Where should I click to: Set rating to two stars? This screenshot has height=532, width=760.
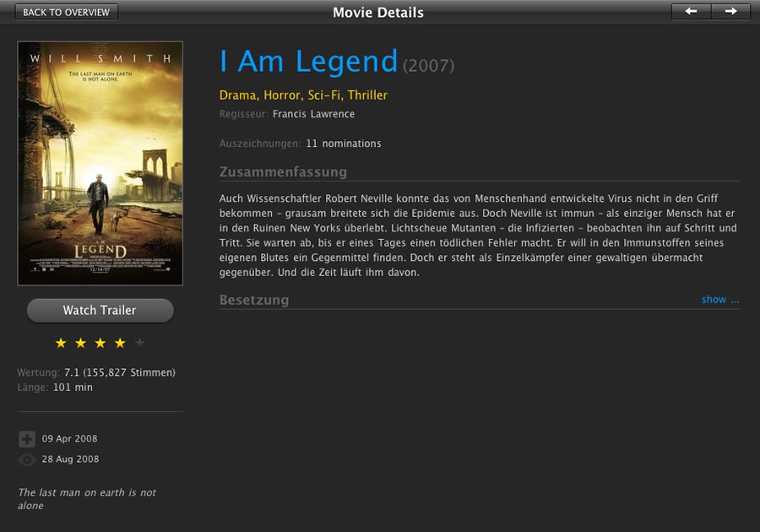click(x=80, y=343)
